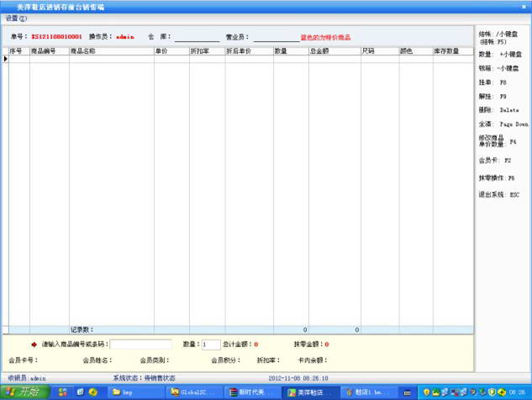532x400 pixels.
Task: Switch to the GlobalSC taskbar button
Action: click(194, 392)
